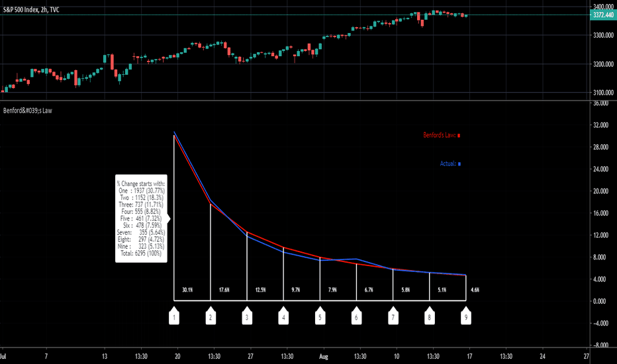Click the -4.000 indicator scale label
This screenshot has height=364, width=617.
600,324
